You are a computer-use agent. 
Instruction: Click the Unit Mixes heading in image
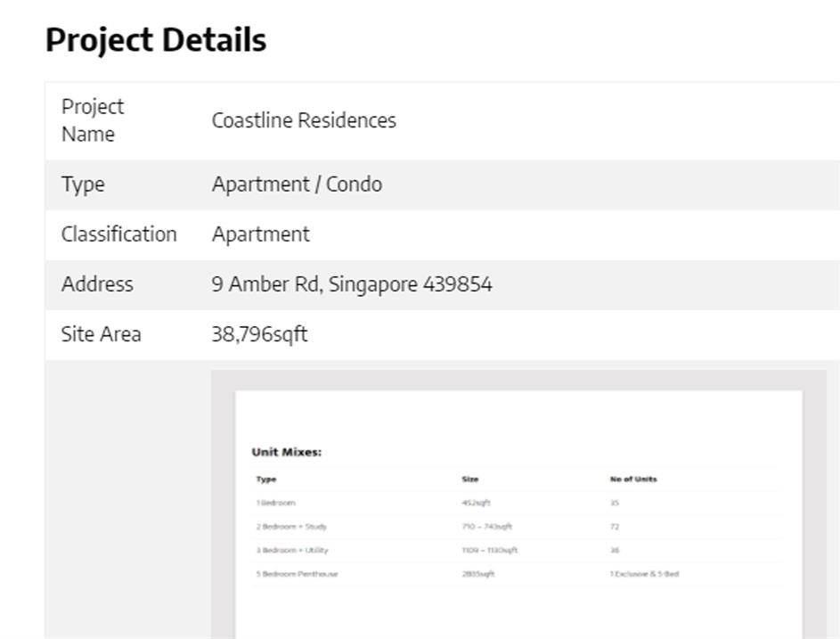pyautogui.click(x=286, y=452)
